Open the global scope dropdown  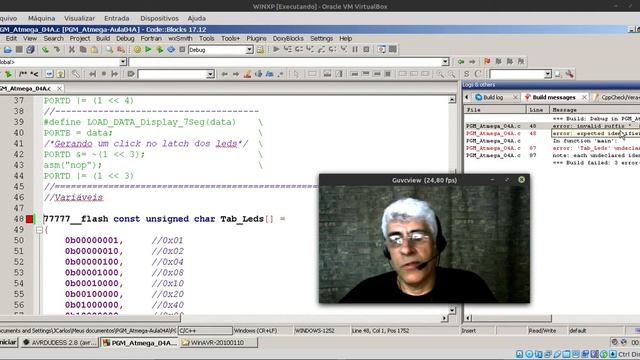(x=123, y=62)
